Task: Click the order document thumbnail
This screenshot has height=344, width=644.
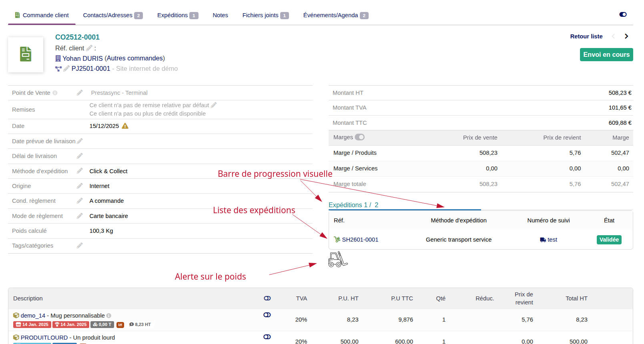Action: (26, 54)
